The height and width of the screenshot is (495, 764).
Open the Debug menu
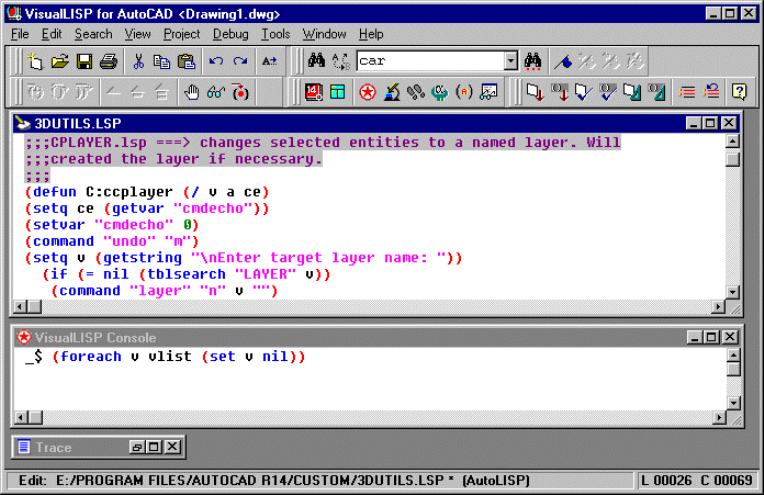(x=230, y=34)
